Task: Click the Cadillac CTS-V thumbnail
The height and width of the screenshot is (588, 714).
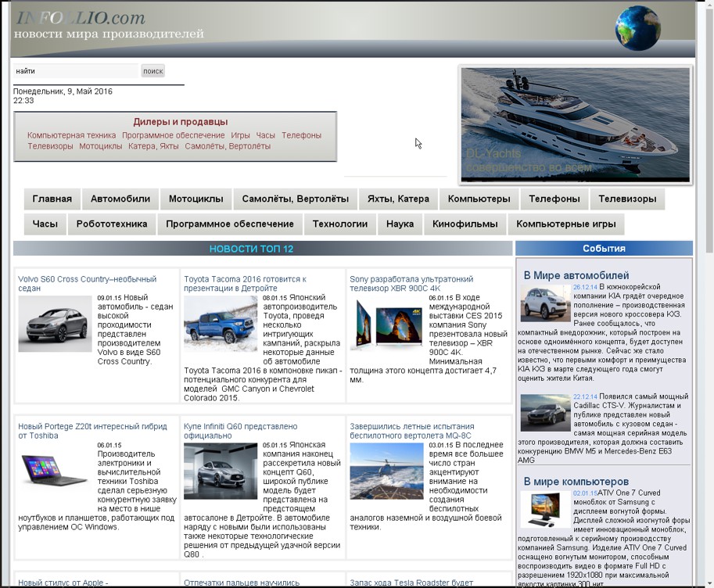Action: (546, 413)
